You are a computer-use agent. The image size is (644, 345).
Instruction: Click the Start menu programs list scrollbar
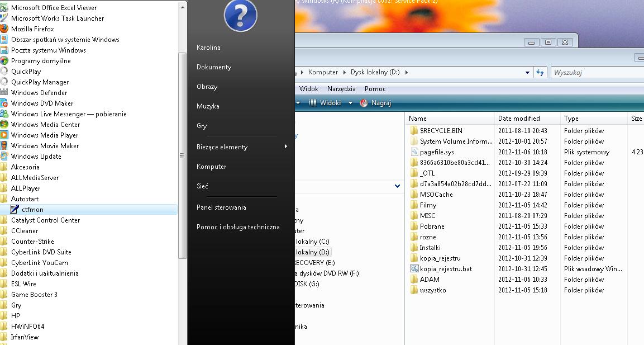(182, 155)
